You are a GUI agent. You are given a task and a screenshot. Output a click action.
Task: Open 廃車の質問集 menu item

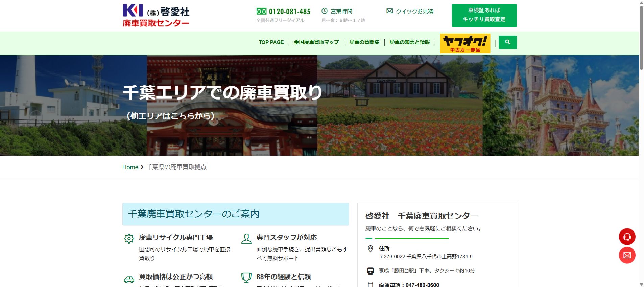pos(364,42)
